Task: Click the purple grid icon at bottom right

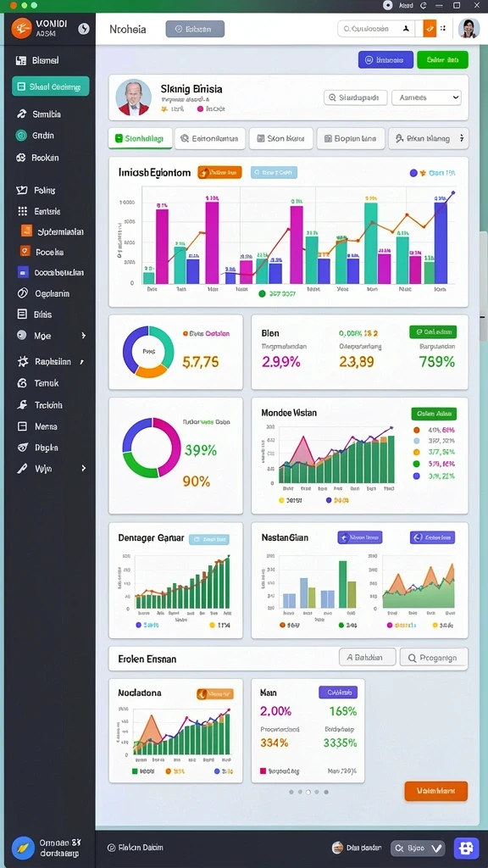Action: [x=466, y=848]
